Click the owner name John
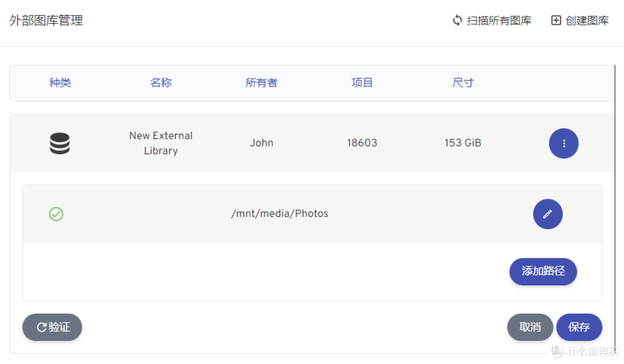Screen dimensions: 624x364 (x=261, y=143)
